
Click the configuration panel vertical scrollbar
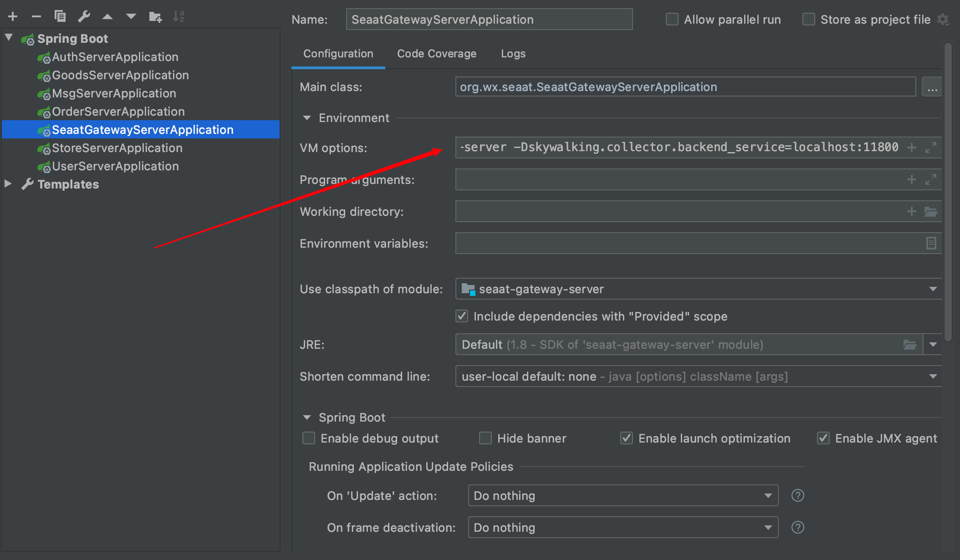coord(948,191)
